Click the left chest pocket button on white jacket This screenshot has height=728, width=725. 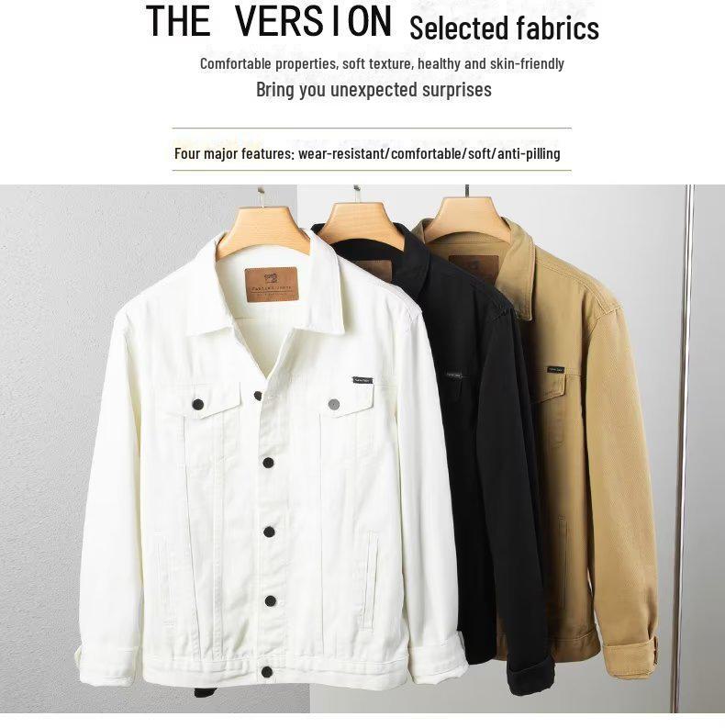tap(198, 404)
